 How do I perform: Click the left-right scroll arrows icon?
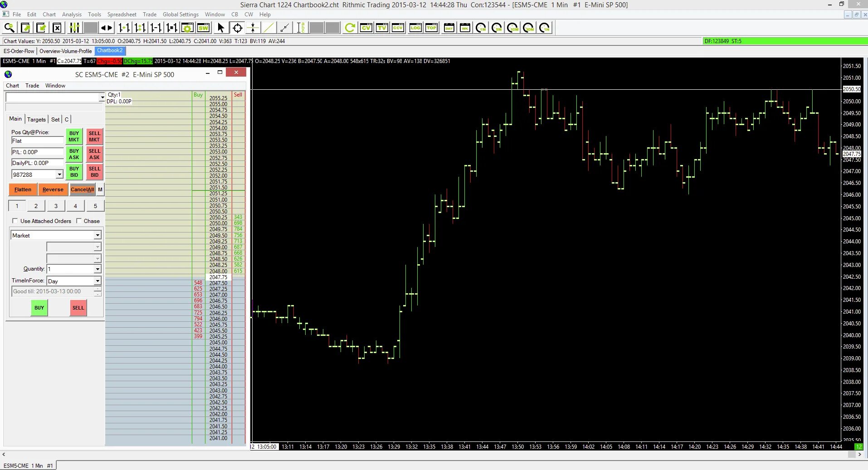pyautogui.click(x=107, y=28)
